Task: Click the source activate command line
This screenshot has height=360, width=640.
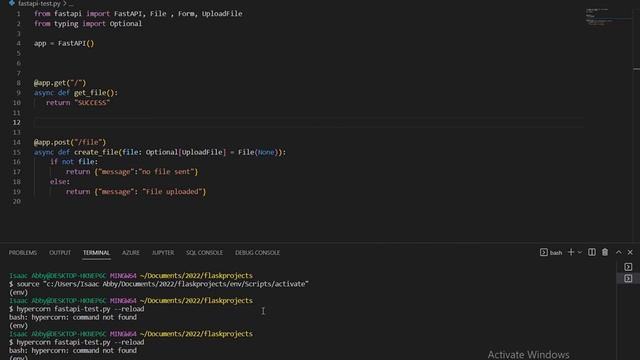Action: pyautogui.click(x=159, y=284)
